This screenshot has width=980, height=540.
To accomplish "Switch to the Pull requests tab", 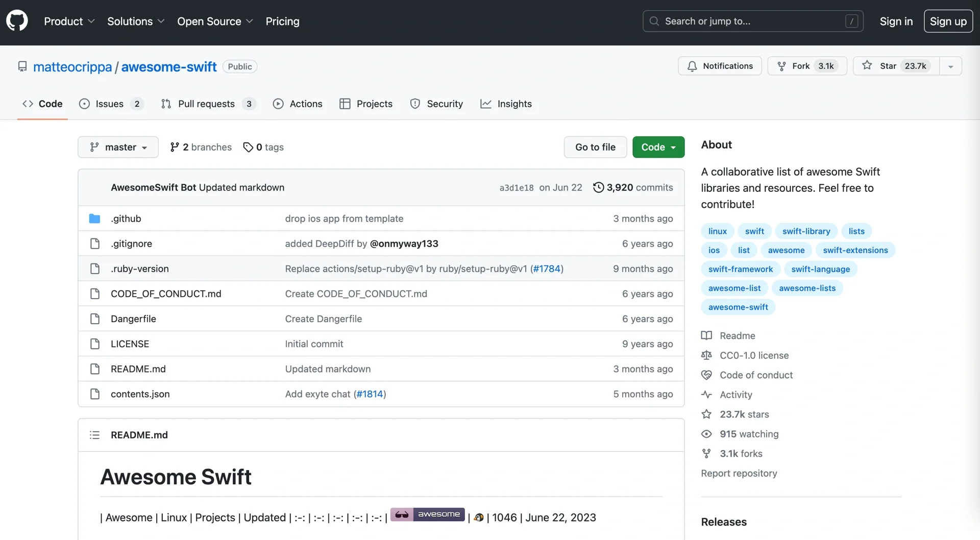I will click(x=208, y=104).
